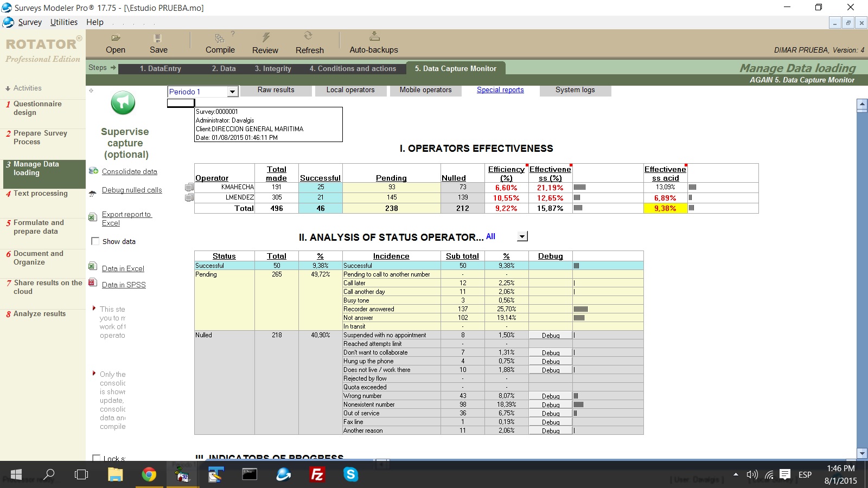Launch FileZilla from the taskbar
This screenshot has height=488, width=868.
[x=317, y=475]
